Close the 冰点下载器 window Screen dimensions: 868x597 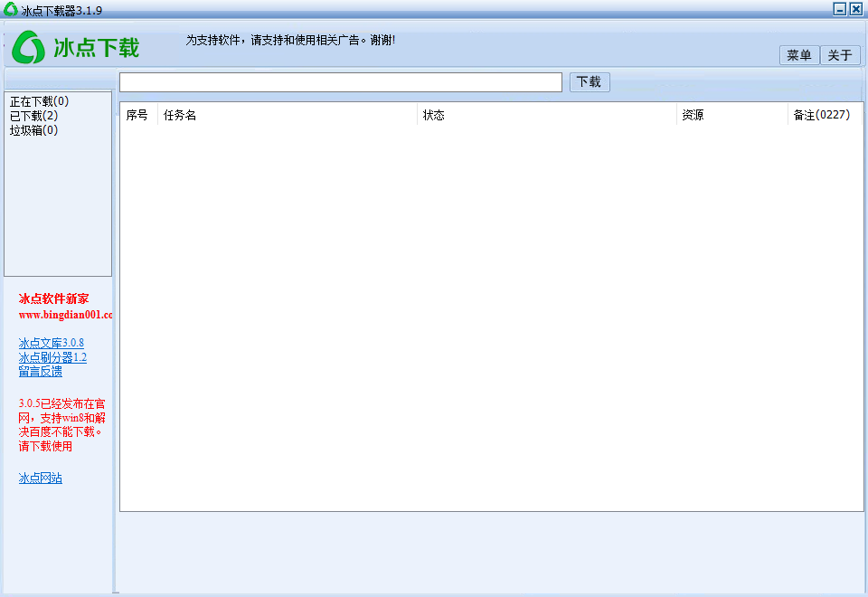coord(856,9)
